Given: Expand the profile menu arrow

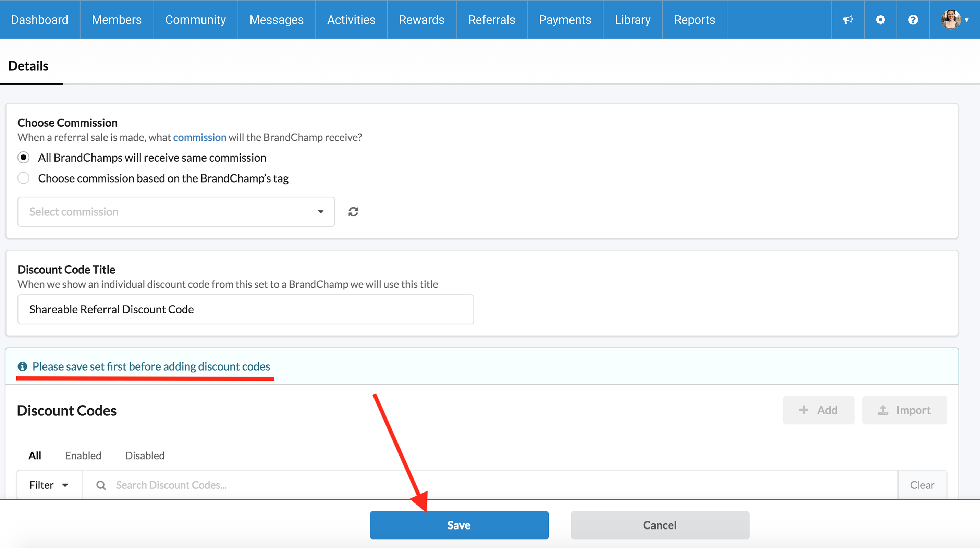Looking at the screenshot, I should pos(967,20).
